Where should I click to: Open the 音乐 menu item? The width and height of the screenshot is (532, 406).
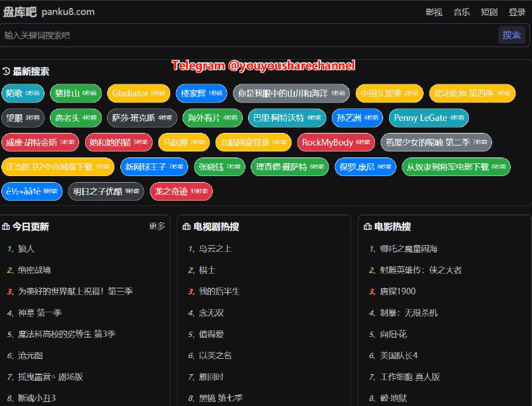click(460, 11)
